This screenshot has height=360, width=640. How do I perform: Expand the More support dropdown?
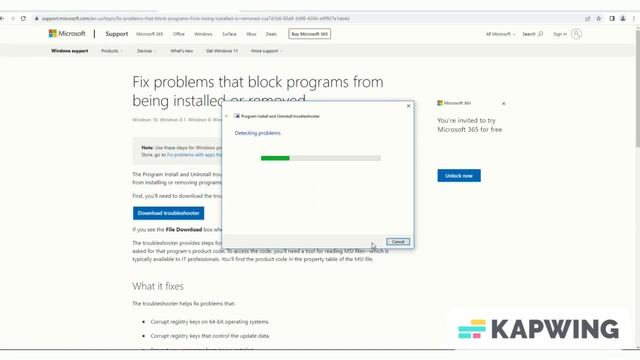coord(267,51)
